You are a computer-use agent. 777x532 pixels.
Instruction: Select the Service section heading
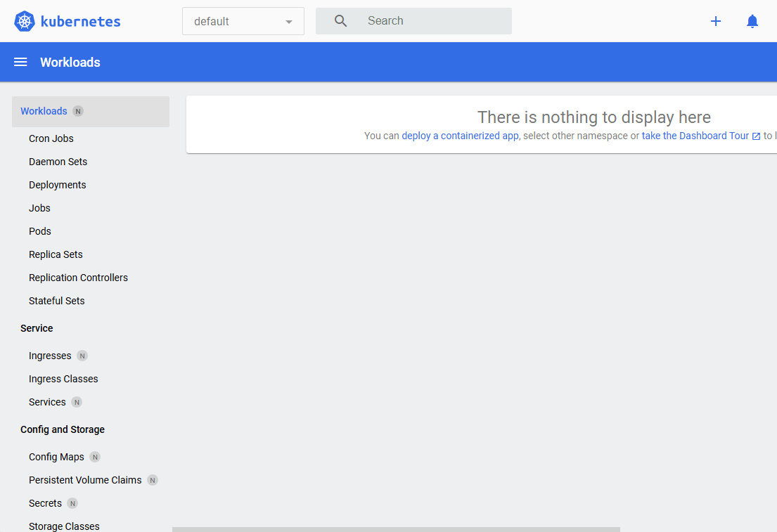pyautogui.click(x=37, y=328)
